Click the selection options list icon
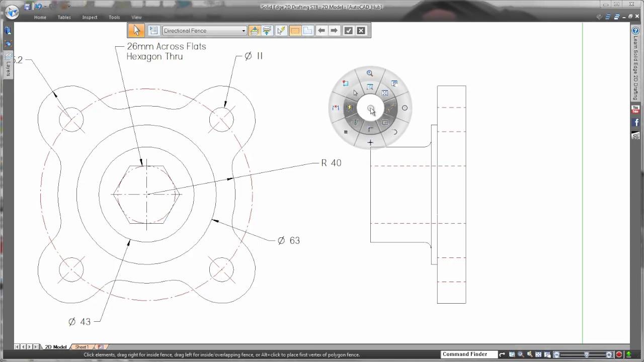This screenshot has height=362, width=644. (x=154, y=31)
